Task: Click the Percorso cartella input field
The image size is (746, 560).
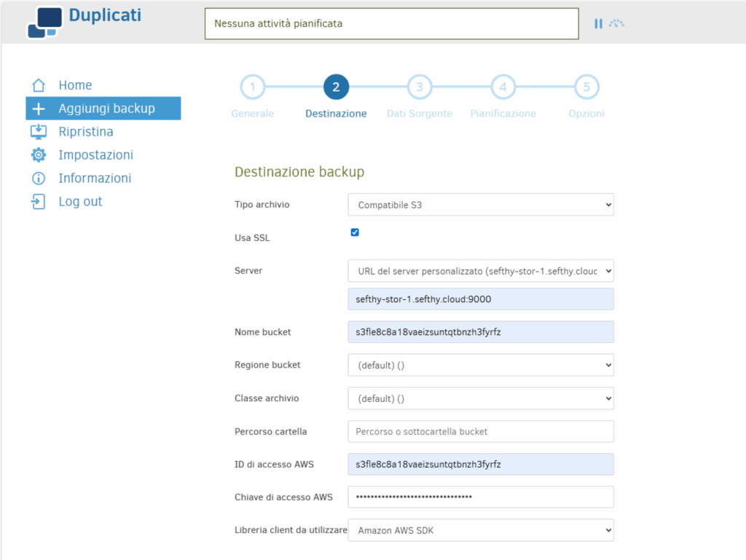Action: pos(481,431)
